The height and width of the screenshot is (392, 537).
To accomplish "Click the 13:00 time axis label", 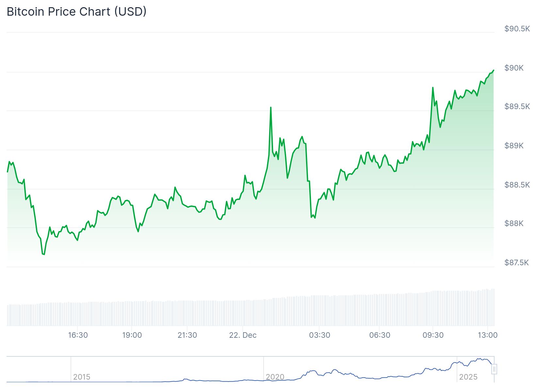I will click(x=487, y=335).
